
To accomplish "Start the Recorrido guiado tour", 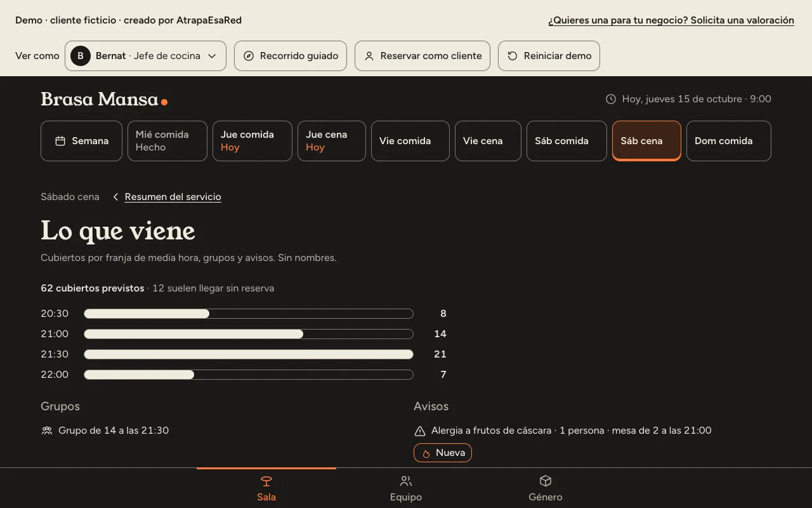I will coord(291,56).
